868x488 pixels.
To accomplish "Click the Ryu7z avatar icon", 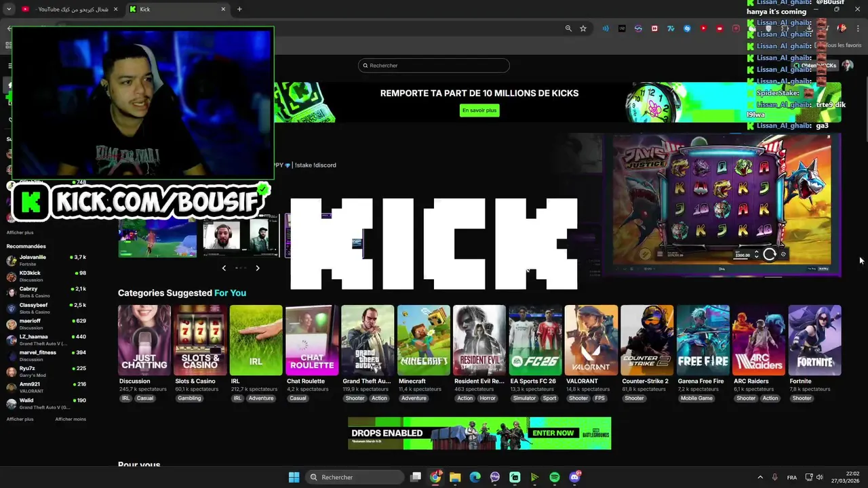I will point(11,371).
